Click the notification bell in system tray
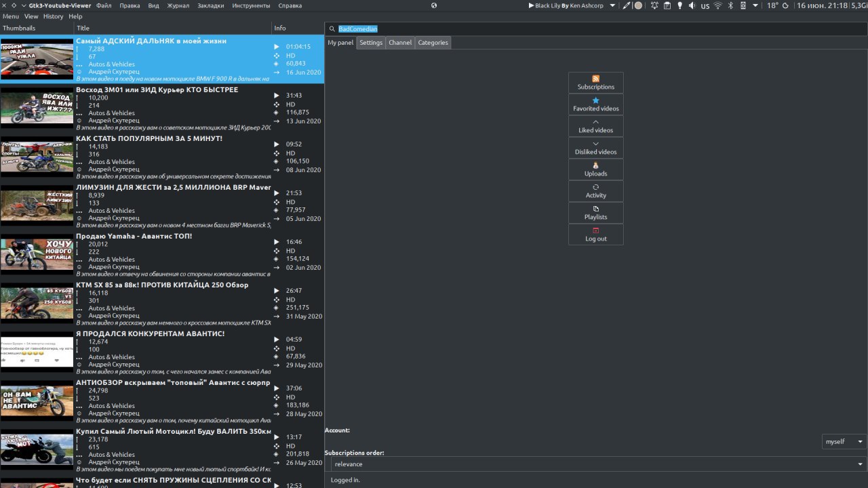 654,5
